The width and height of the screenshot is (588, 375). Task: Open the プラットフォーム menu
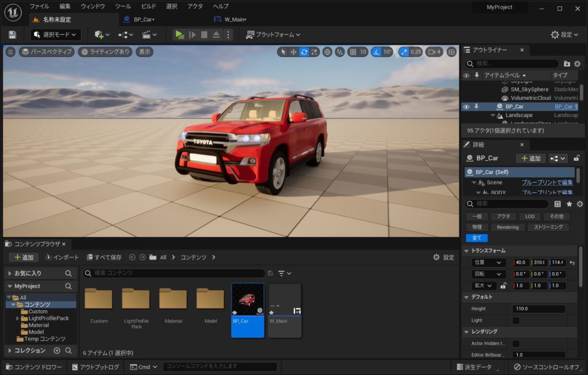click(x=273, y=34)
